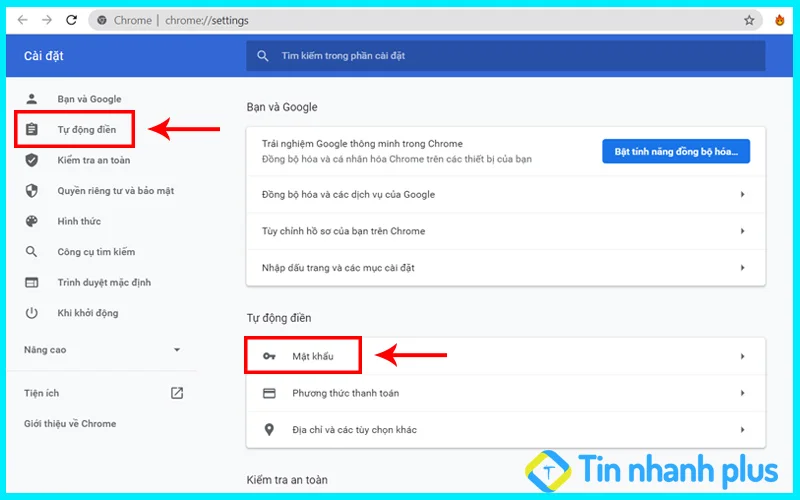This screenshot has height=500, width=800.
Task: Open Phương thức thanh toán setting
Action: [x=506, y=393]
